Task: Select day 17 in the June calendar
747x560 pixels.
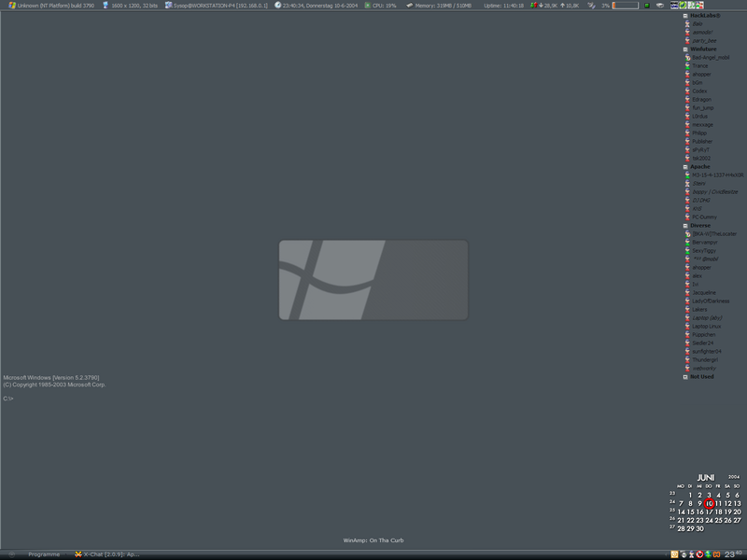Action: (709, 511)
